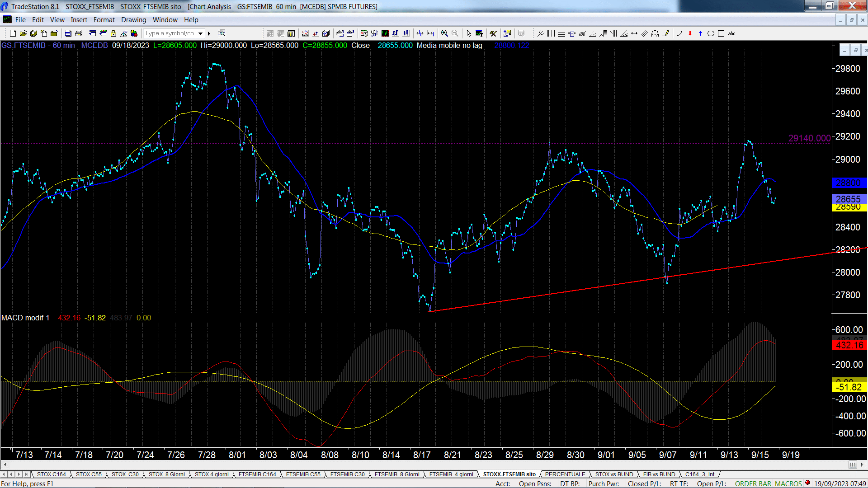868x488 pixels.
Task: Click the MACD modif 1 indicator label
Action: pyautogui.click(x=25, y=318)
